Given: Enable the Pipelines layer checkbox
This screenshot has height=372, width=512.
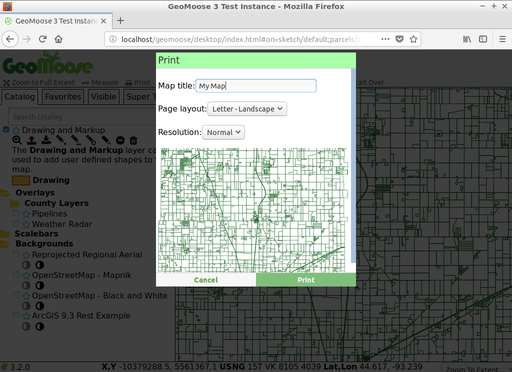Looking at the screenshot, I should (16, 213).
